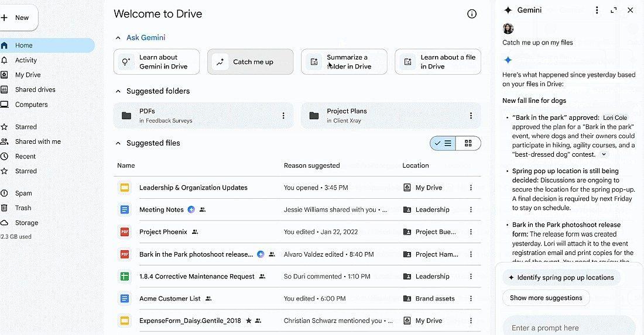Click the user avatar in Gemini chat
The width and height of the screenshot is (644, 335).
click(x=508, y=28)
